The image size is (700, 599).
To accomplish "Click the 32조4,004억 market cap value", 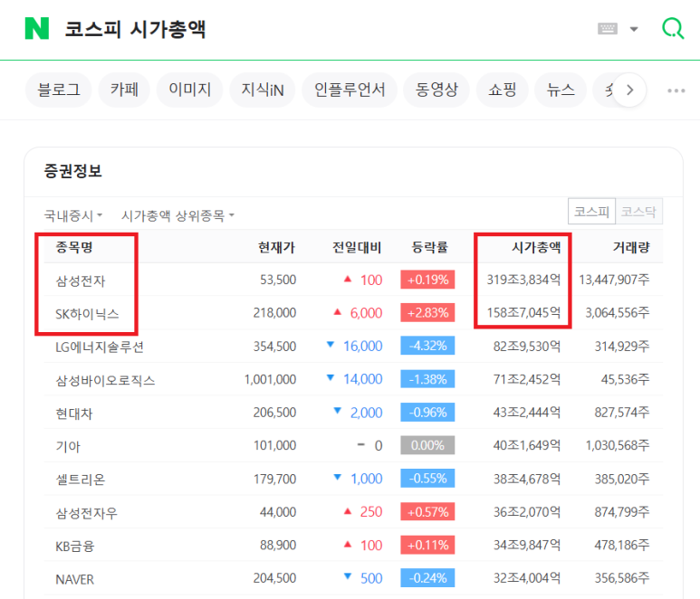I will click(x=527, y=578).
